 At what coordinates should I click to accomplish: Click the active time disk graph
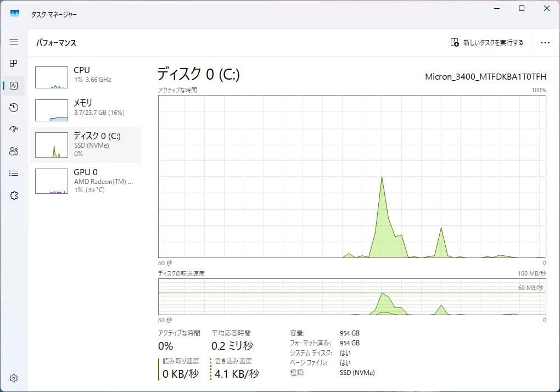[352, 176]
